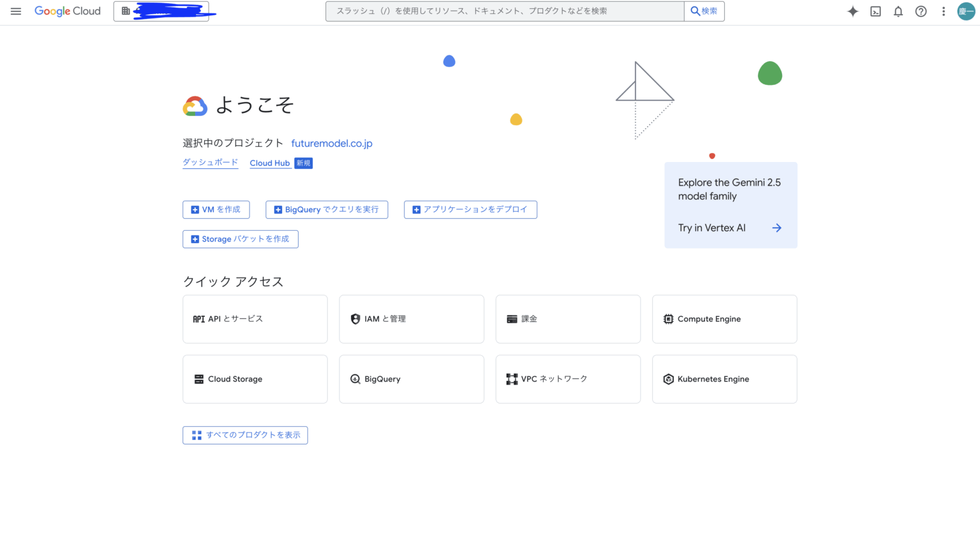Open the ダッシュボード link

pyautogui.click(x=210, y=163)
